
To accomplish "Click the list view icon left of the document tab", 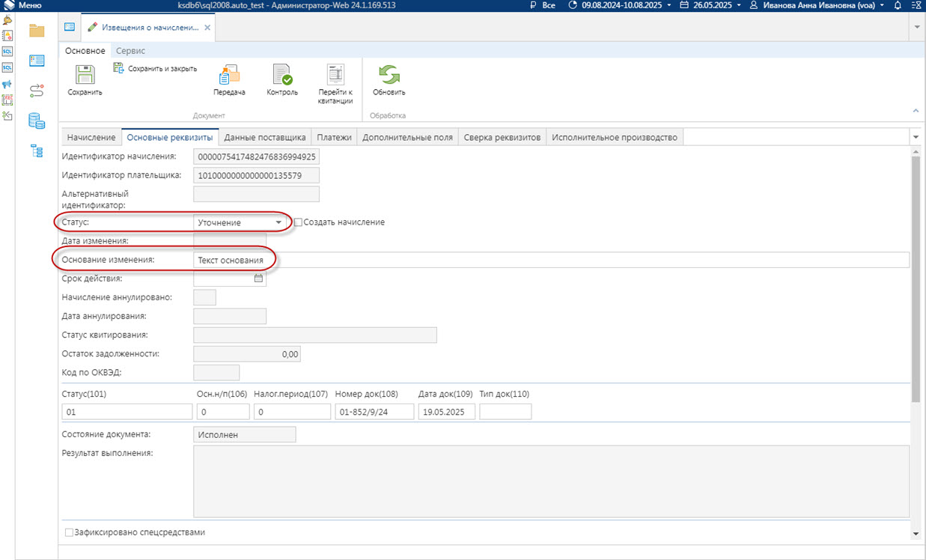I will 70,27.
